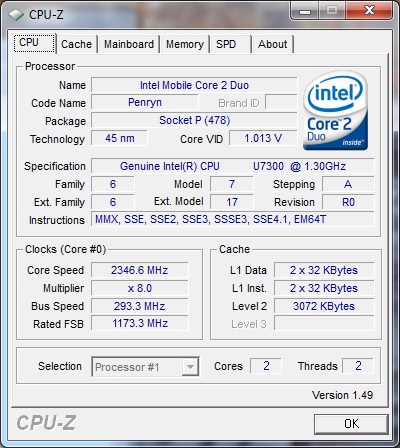Click the Instructions field listing MMX, SSE
Viewport: 400px width, 448px height.
[x=233, y=219]
